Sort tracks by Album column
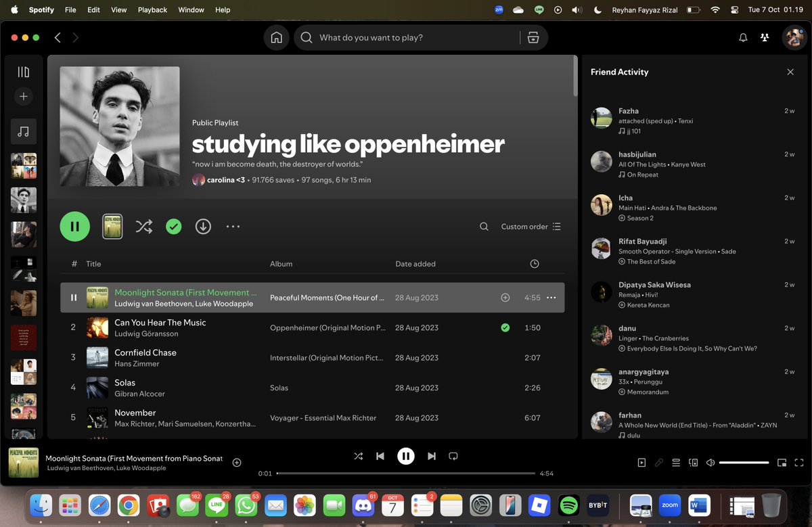This screenshot has height=527, width=812. [x=281, y=264]
